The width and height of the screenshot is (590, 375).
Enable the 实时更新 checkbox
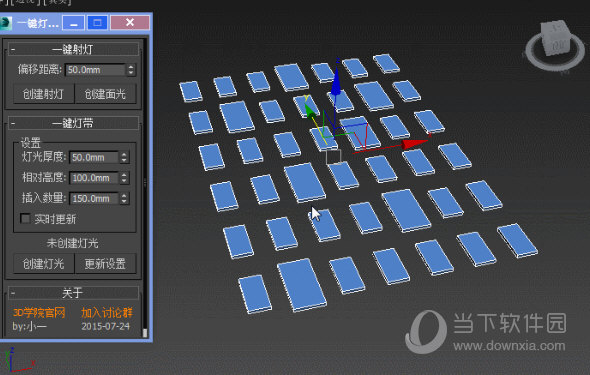point(25,219)
